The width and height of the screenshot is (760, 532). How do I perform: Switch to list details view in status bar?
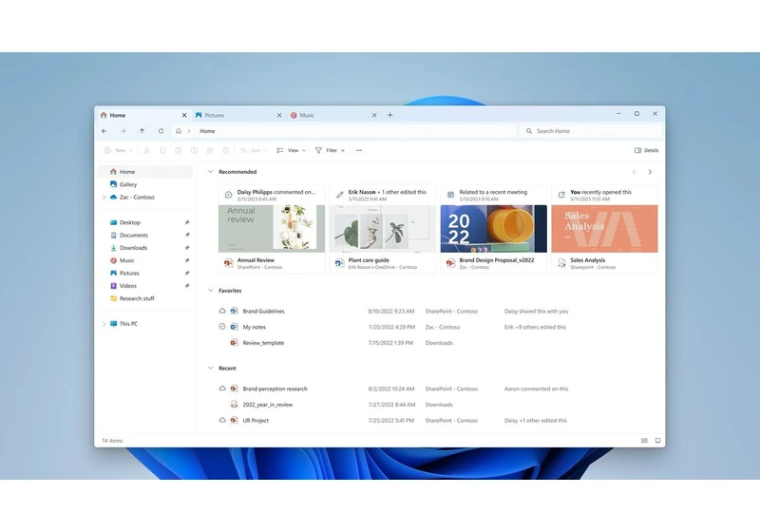pos(644,441)
